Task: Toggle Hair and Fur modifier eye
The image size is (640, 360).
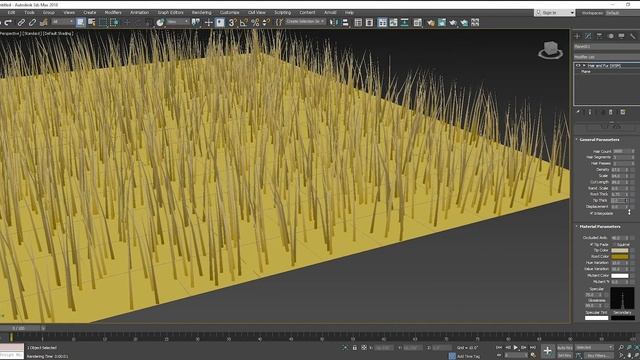Action: tap(578, 65)
